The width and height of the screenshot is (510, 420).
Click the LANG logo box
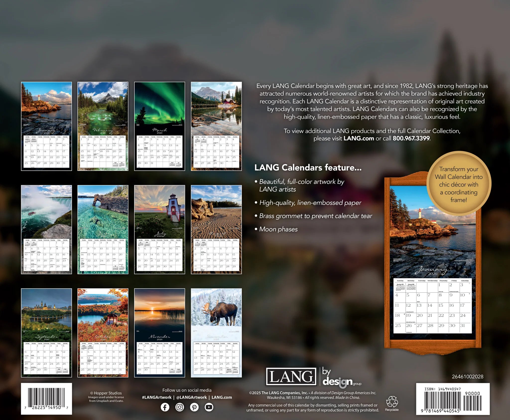click(x=291, y=376)
